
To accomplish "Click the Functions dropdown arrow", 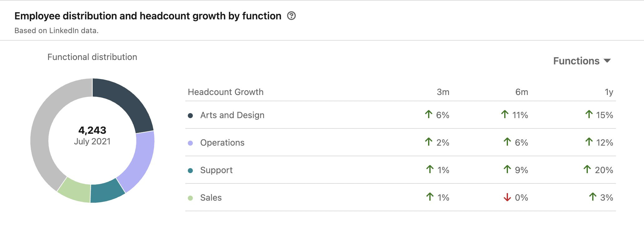I will pos(607,61).
